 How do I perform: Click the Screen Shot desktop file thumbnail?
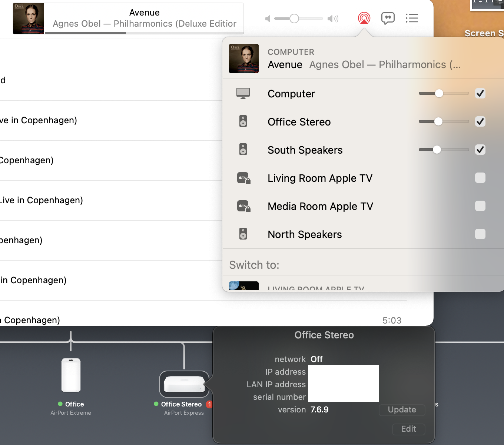[487, 6]
